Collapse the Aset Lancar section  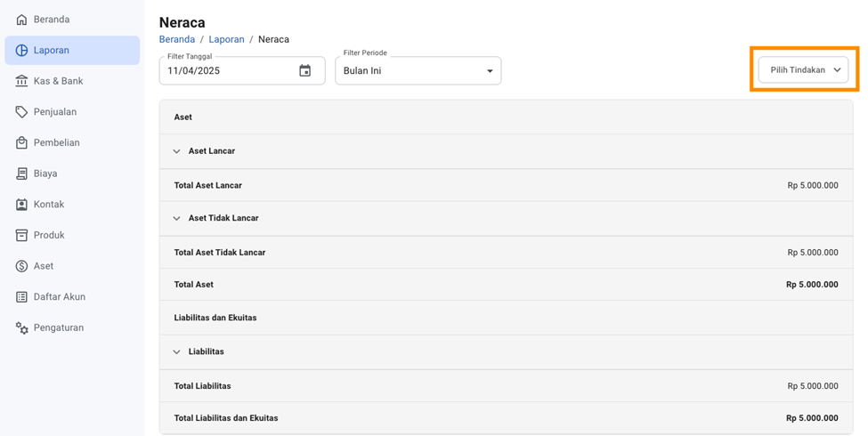pyautogui.click(x=176, y=151)
